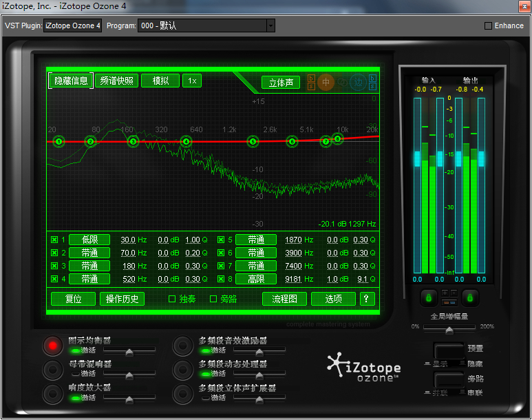Click the orange 中 mid channel icon
Viewport: 532px width, 420px height.
point(326,82)
